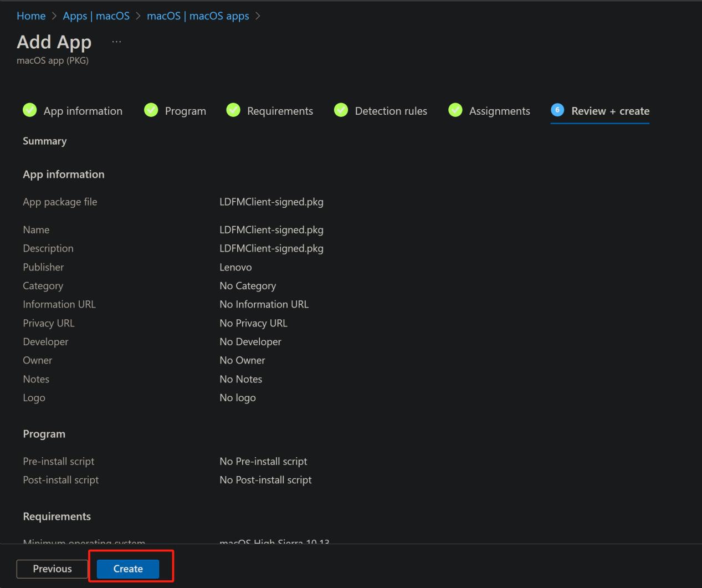
Task: Go to macOS | macOS apps breadcrumb
Action: tap(198, 16)
